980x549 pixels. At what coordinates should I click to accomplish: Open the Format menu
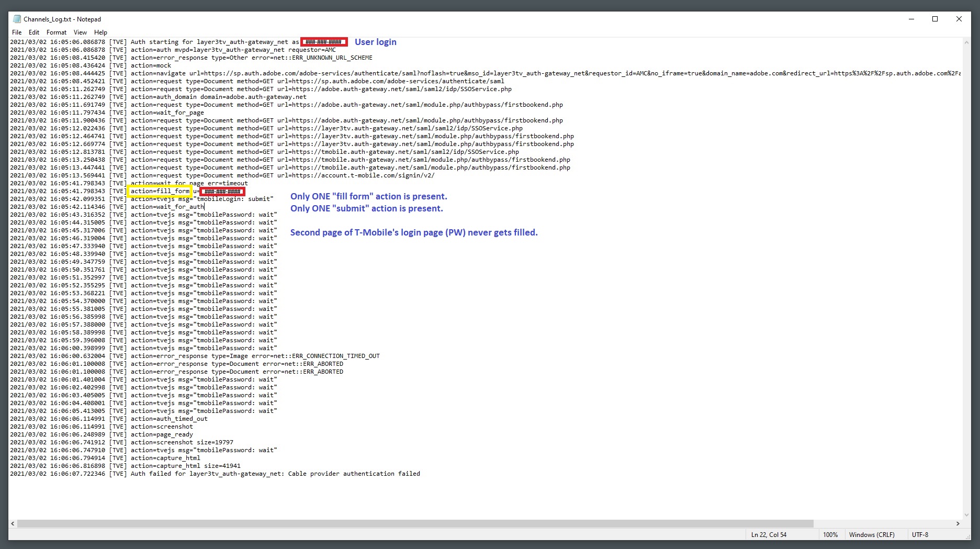point(57,32)
